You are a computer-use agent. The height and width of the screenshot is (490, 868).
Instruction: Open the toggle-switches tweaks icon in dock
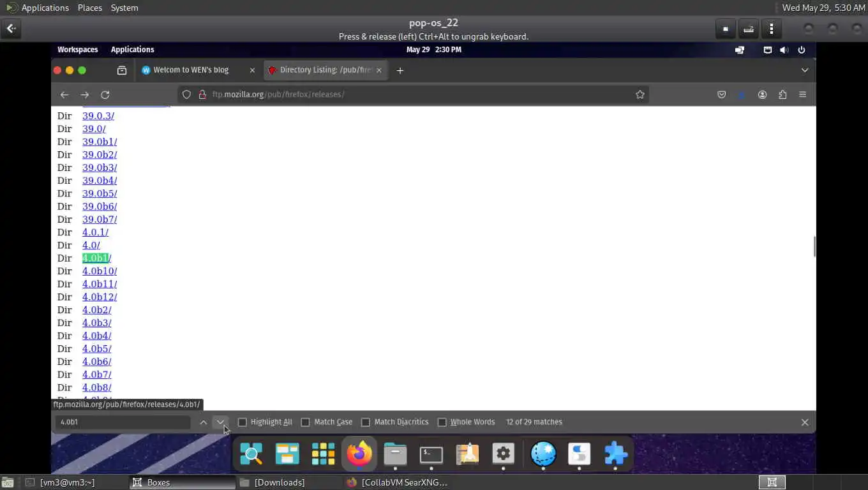[x=580, y=454]
